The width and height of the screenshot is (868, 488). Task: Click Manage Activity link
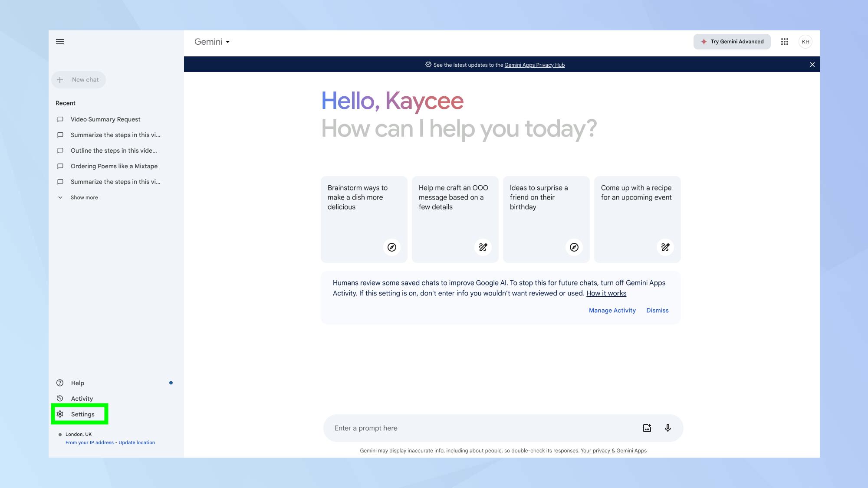[x=612, y=311]
